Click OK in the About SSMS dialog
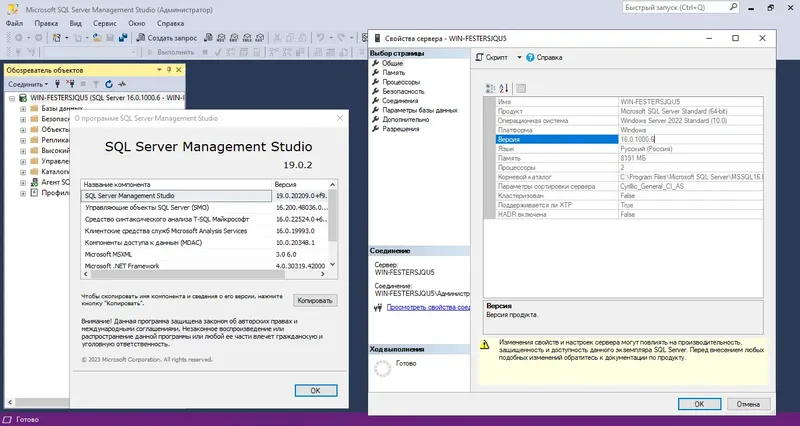 (316, 390)
